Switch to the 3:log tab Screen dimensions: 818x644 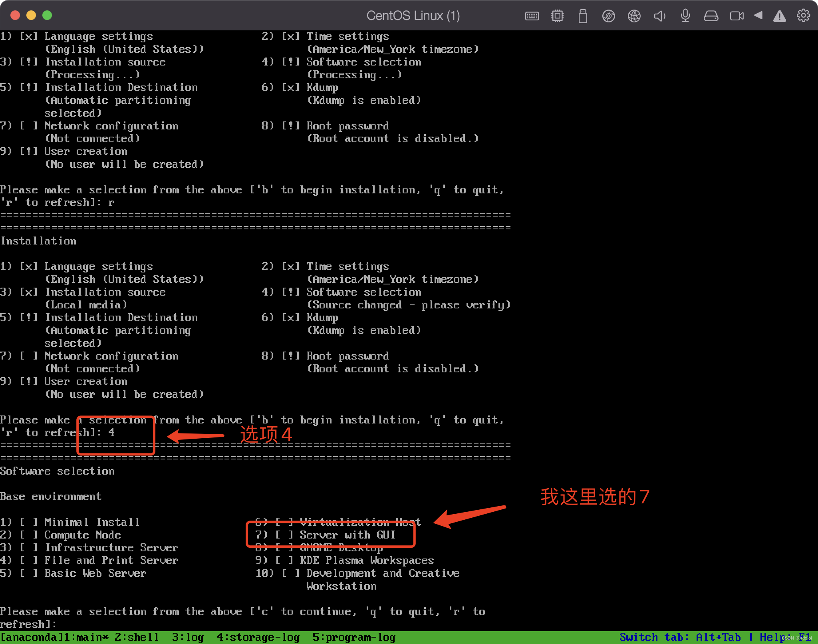point(188,637)
